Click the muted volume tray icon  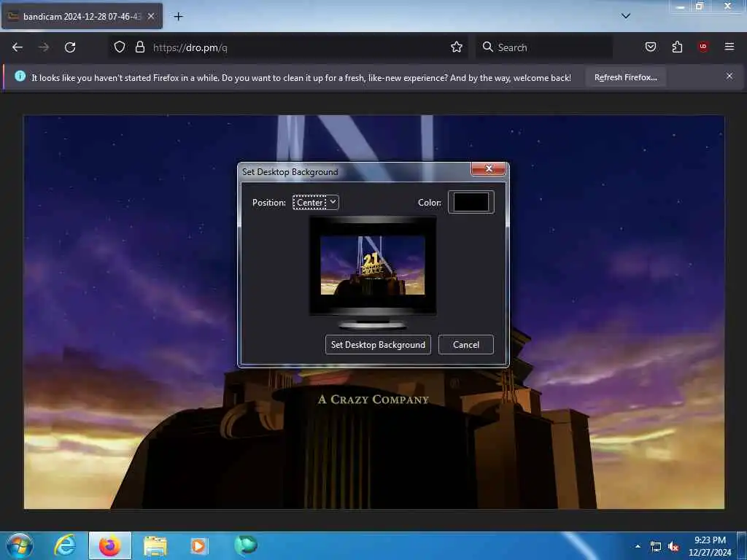(673, 547)
